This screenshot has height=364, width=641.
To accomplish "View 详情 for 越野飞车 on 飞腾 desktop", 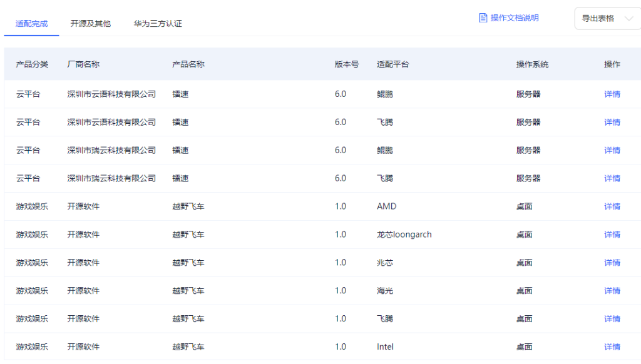I will (x=612, y=320).
